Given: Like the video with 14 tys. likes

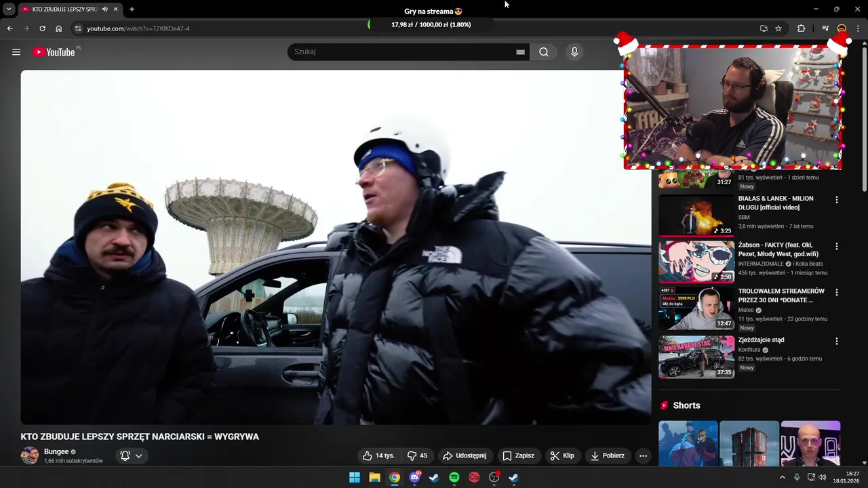Looking at the screenshot, I should (378, 455).
